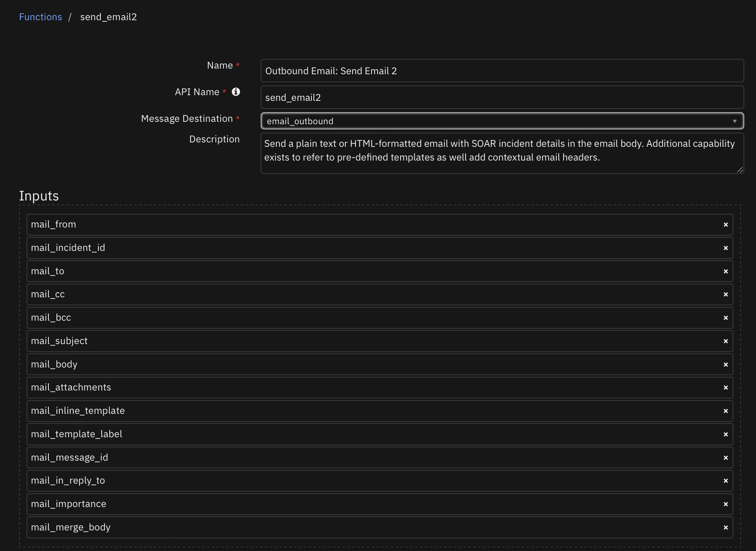Screen dimensions: 756x551
Task: Remove the mail_attachments input
Action: tap(726, 388)
